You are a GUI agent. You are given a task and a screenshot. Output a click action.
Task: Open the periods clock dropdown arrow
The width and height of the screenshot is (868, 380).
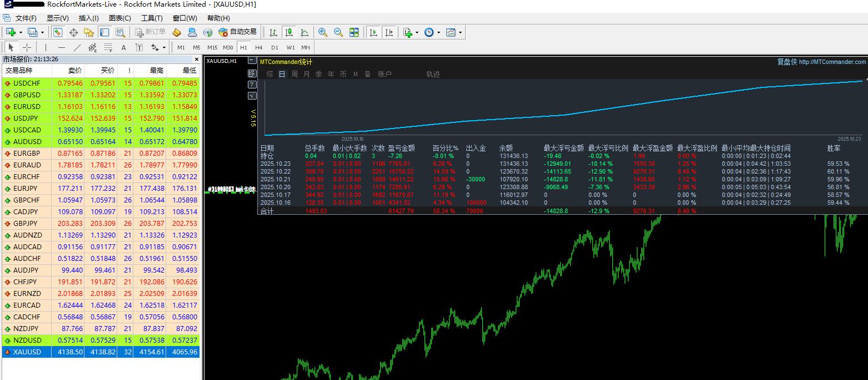pyautogui.click(x=438, y=32)
